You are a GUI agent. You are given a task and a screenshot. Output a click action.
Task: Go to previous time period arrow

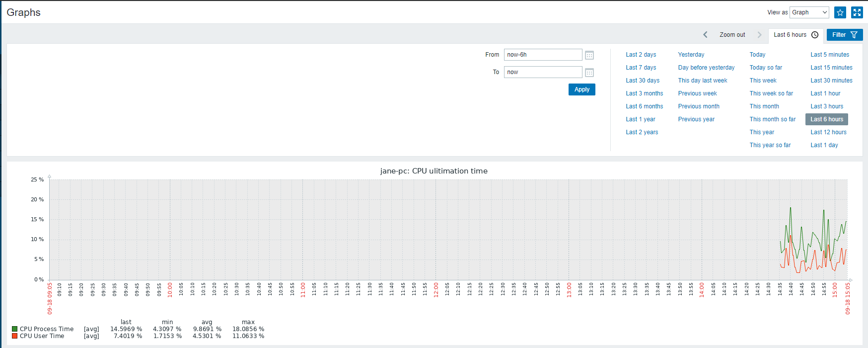(x=705, y=35)
